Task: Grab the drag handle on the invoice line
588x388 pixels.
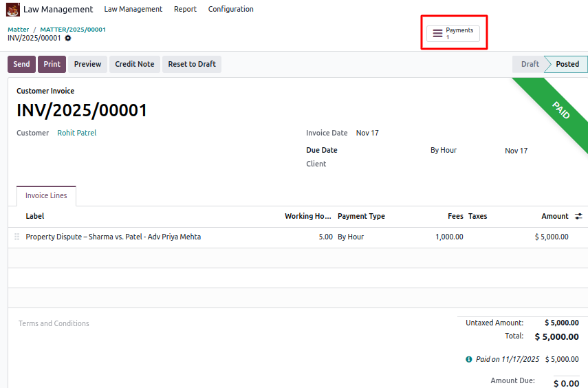Action: pyautogui.click(x=17, y=237)
